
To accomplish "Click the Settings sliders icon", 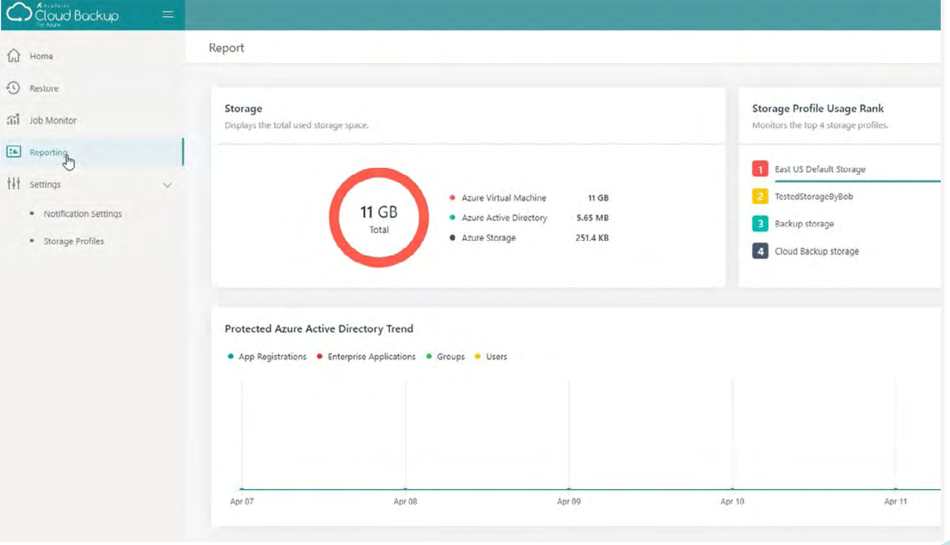I will tap(13, 183).
